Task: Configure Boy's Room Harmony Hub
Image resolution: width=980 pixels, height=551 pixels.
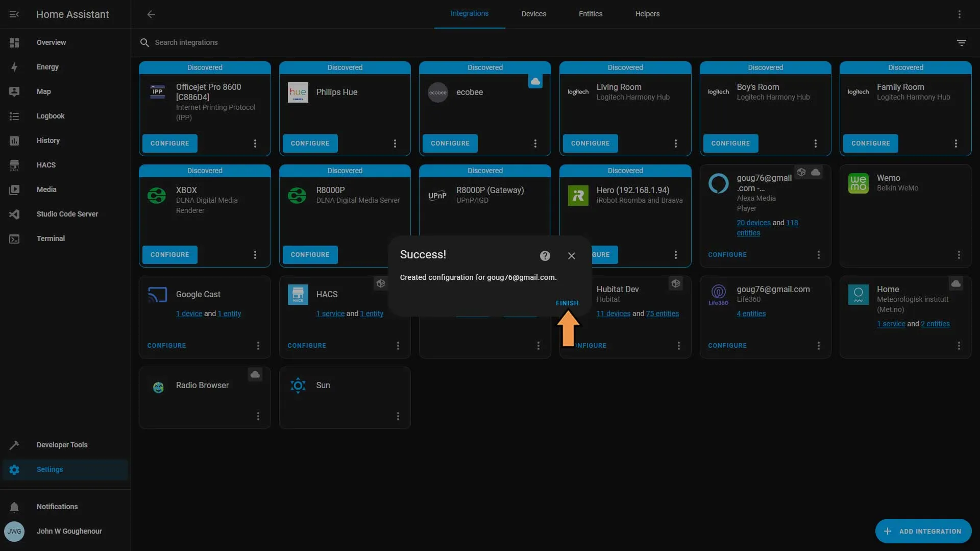Action: coord(731,143)
